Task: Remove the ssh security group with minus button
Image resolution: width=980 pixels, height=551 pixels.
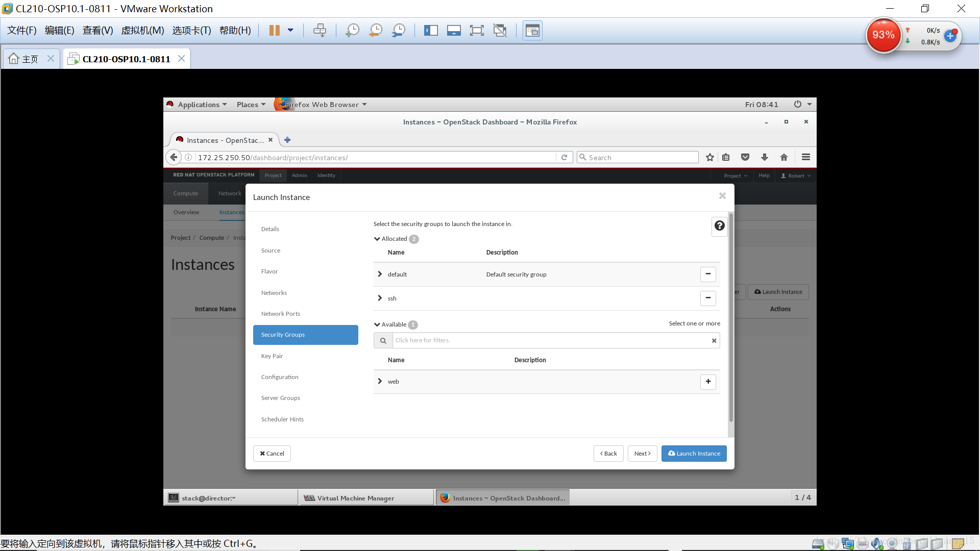Action: (x=707, y=298)
